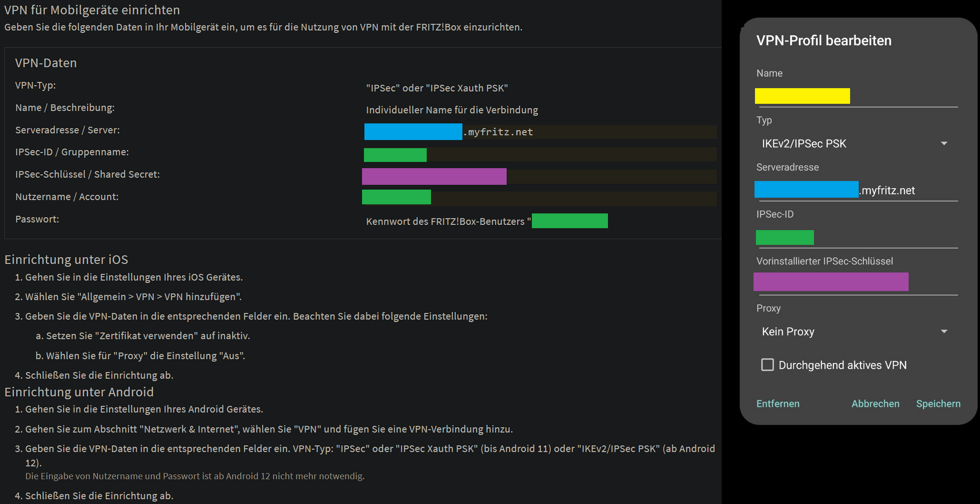980x504 pixels.
Task: Click the Name input field in dialog
Action: (856, 96)
